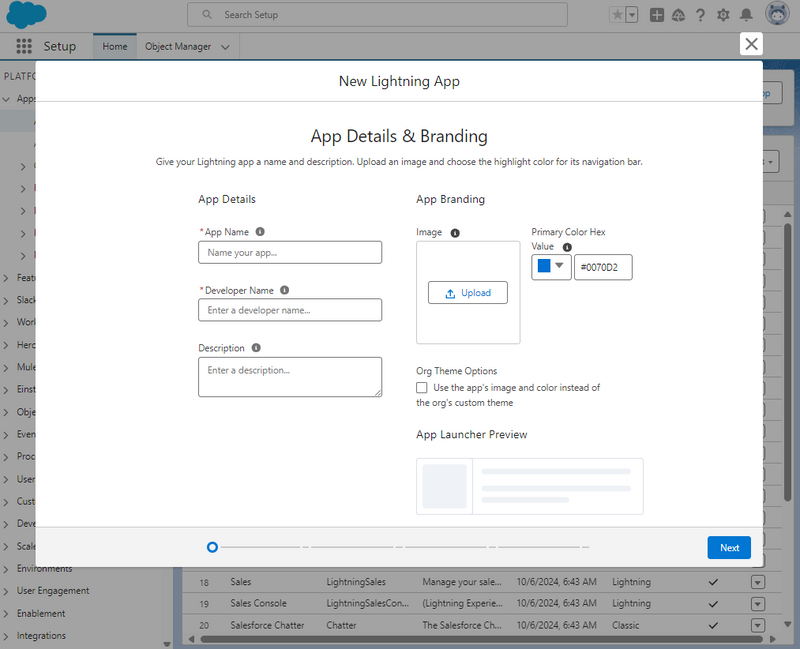Open the user profile avatar
The height and width of the screenshot is (649, 800).
click(x=777, y=14)
